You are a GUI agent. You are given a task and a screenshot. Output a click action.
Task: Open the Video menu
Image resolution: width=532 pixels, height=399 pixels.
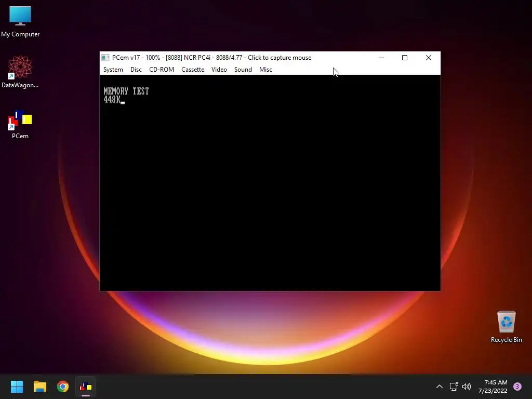point(219,70)
